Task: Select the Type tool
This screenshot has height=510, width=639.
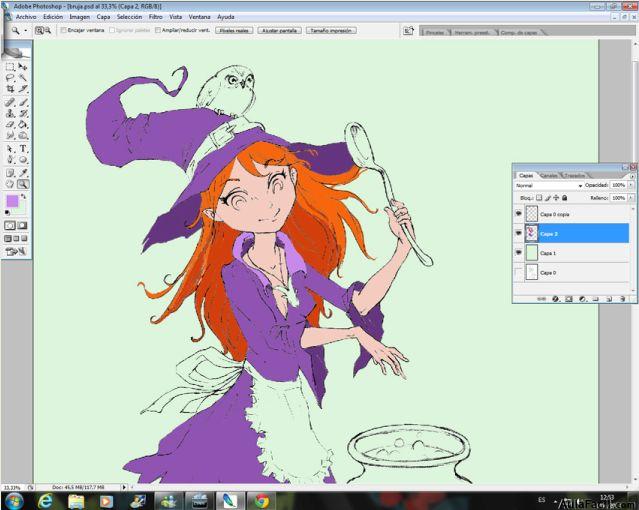Action: click(23, 149)
